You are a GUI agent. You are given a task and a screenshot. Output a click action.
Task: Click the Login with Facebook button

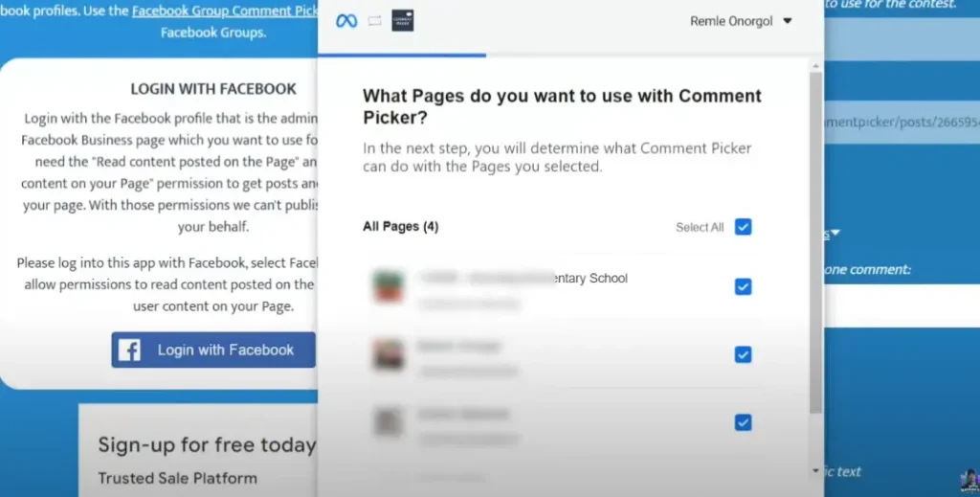213,350
